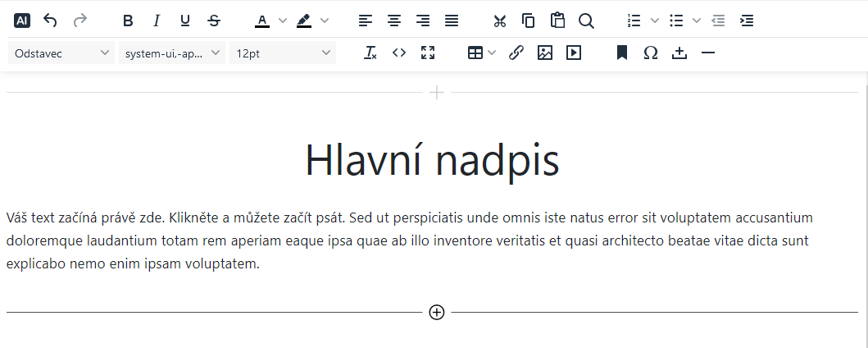Click into the Hlavní nadpis heading
868x348 pixels.
(x=433, y=160)
